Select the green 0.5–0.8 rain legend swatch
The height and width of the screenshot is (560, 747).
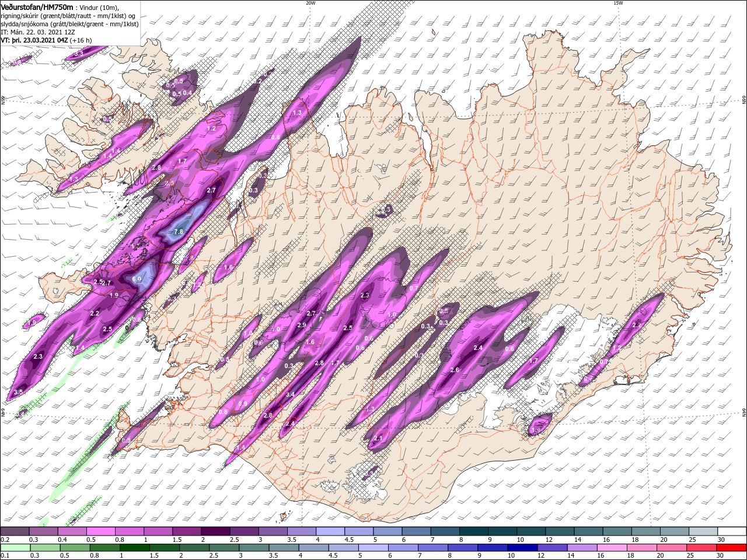[75, 548]
